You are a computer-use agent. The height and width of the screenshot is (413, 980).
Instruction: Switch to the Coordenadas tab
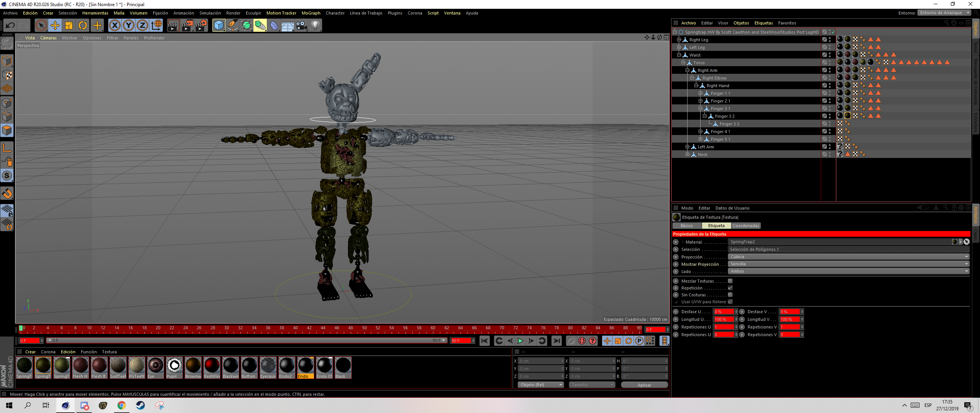pyautogui.click(x=746, y=226)
